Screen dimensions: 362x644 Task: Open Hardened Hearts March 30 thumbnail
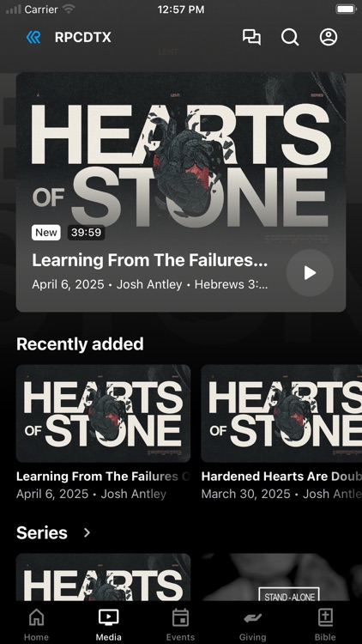281,414
